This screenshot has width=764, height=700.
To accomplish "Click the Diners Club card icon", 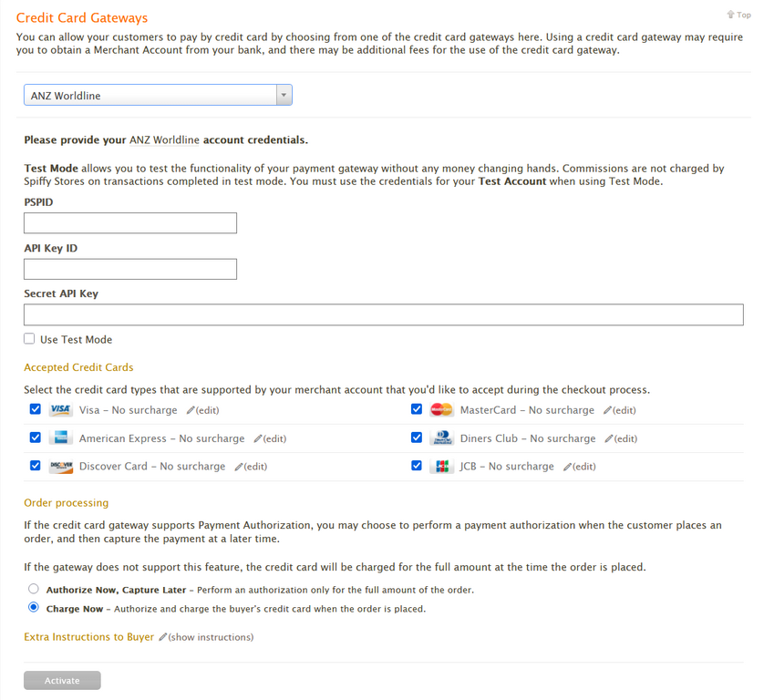I will [x=441, y=438].
